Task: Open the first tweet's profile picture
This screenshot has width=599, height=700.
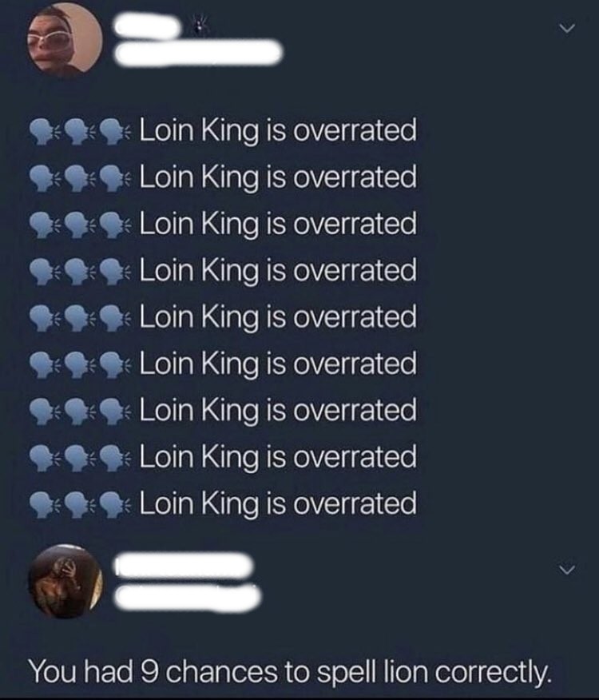Action: tap(65, 38)
